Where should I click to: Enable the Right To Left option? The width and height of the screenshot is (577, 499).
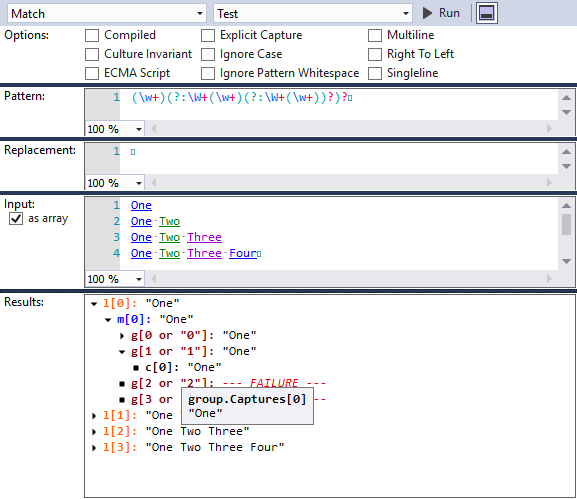tap(375, 54)
